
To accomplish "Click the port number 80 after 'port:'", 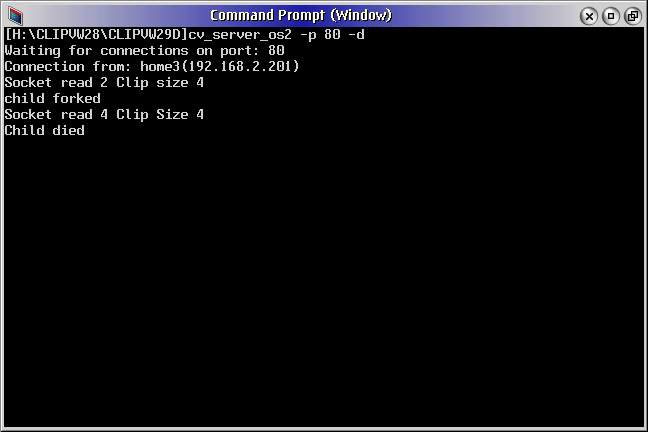I will (x=276, y=50).
